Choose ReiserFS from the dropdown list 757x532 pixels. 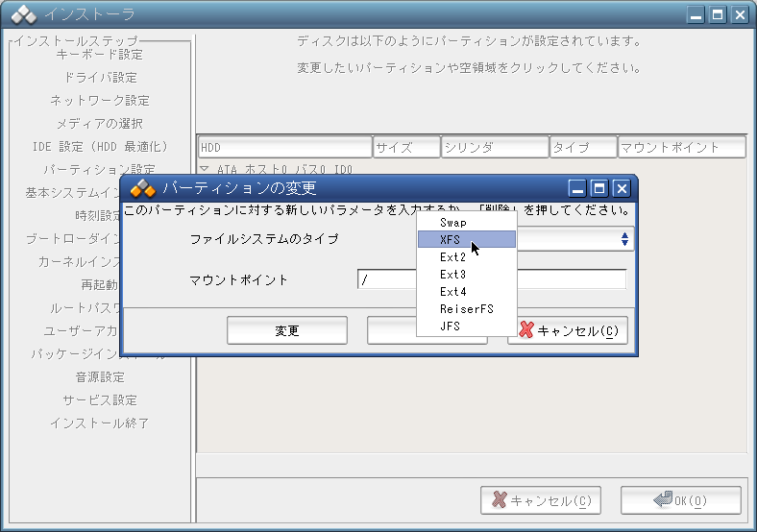(x=467, y=309)
